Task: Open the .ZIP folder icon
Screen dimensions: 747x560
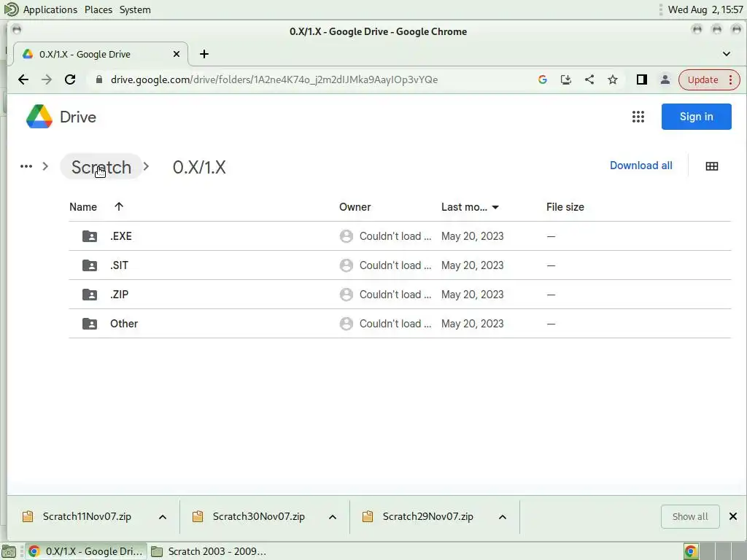Action: coord(90,295)
